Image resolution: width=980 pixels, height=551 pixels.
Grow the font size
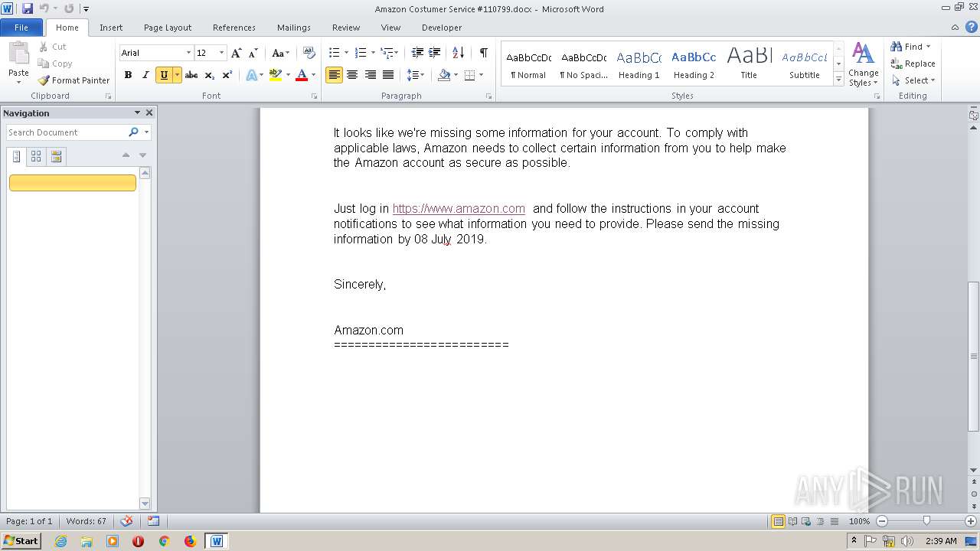[236, 53]
